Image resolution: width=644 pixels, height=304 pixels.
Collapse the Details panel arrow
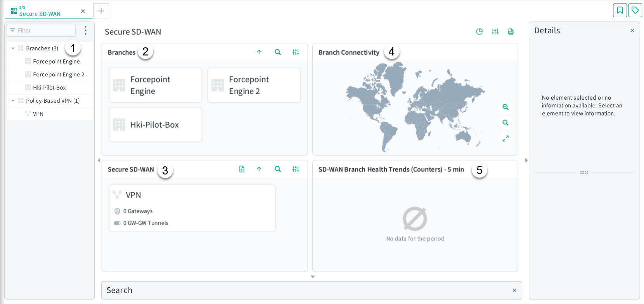526,160
